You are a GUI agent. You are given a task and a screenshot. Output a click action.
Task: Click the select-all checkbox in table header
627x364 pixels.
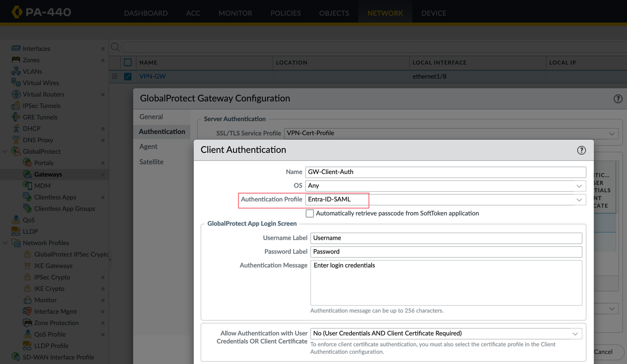point(127,62)
